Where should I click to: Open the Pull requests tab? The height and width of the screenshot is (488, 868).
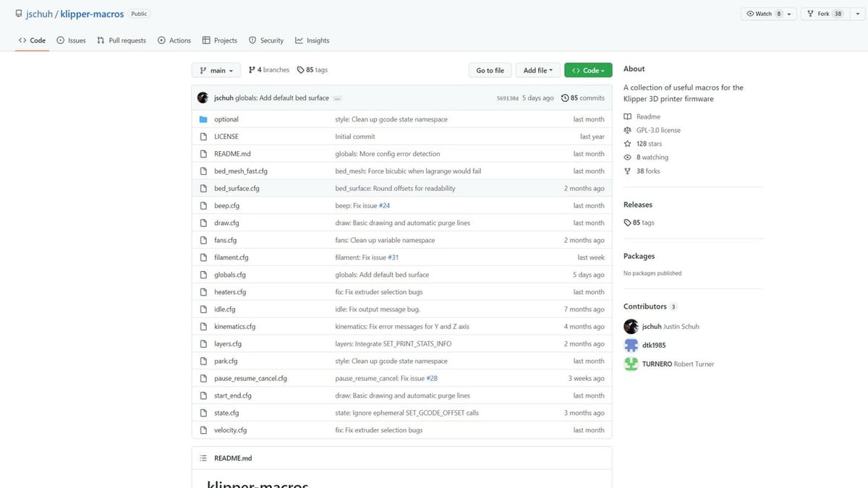(122, 40)
